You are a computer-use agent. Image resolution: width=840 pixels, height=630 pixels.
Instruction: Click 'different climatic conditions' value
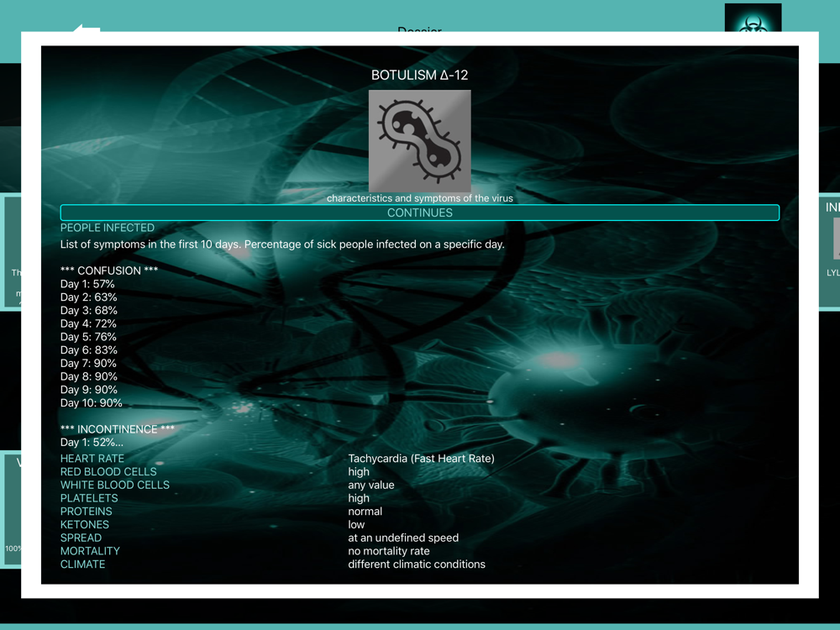coord(417,564)
